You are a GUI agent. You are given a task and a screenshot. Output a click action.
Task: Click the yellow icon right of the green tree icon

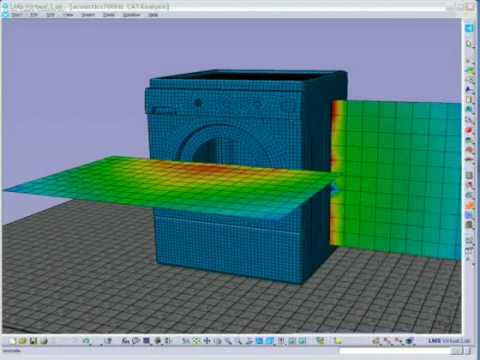point(338,341)
